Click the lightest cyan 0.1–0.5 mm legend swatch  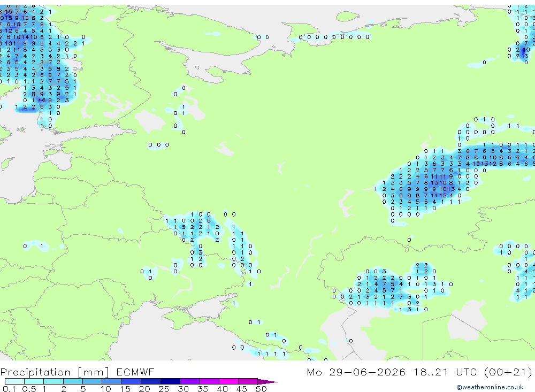click(x=14, y=381)
